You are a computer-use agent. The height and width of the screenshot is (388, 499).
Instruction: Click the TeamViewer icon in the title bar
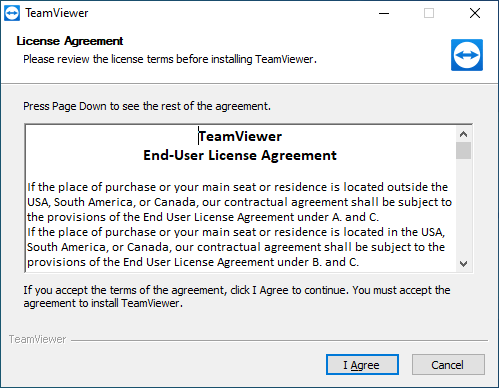tap(12, 13)
